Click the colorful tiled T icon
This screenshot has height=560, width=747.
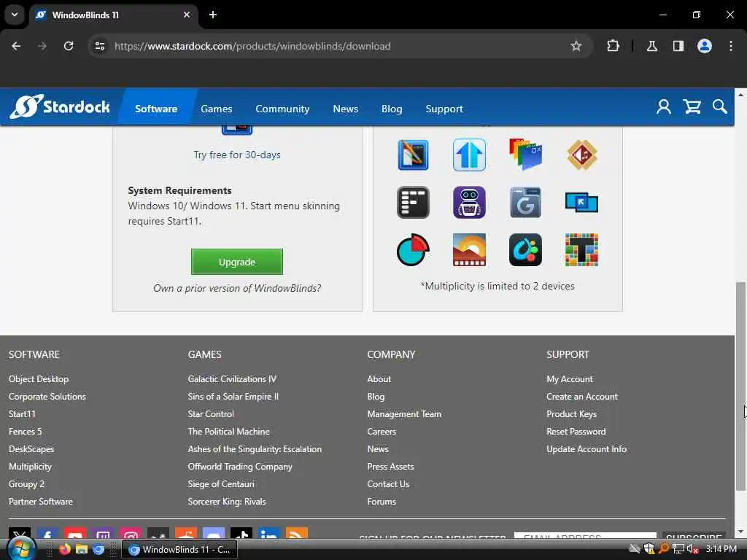pos(581,249)
